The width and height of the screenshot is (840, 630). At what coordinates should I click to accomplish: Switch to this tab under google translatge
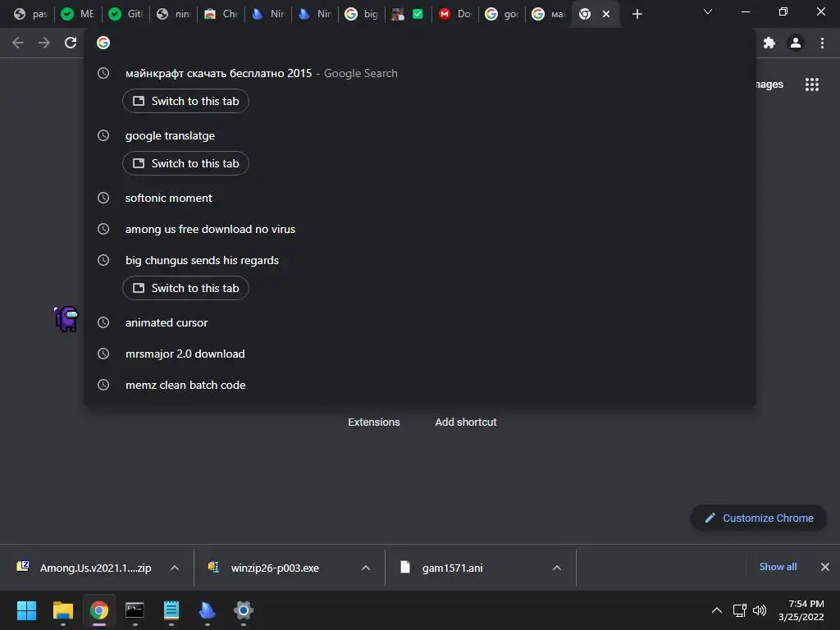tap(185, 163)
